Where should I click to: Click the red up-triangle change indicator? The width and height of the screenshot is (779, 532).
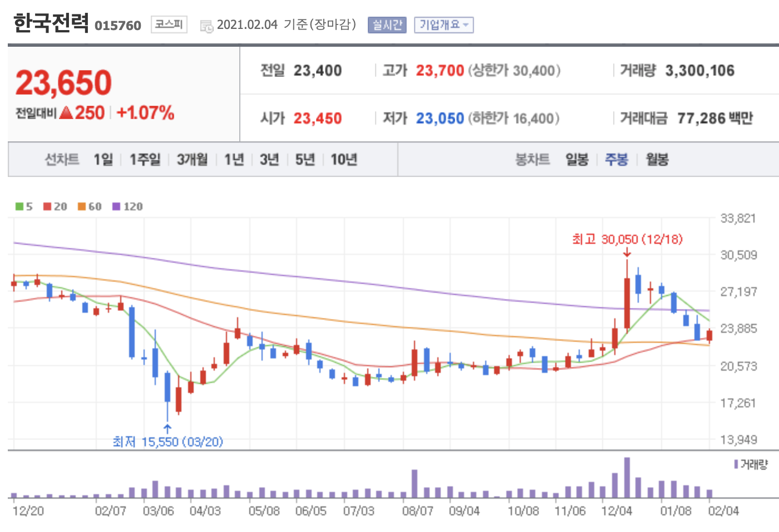[x=66, y=113]
